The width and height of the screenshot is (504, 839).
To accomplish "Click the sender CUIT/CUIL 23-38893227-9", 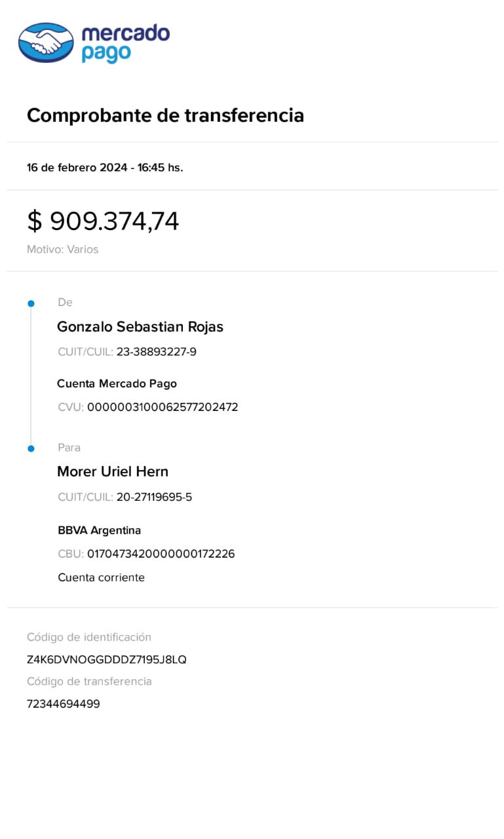I will click(156, 352).
